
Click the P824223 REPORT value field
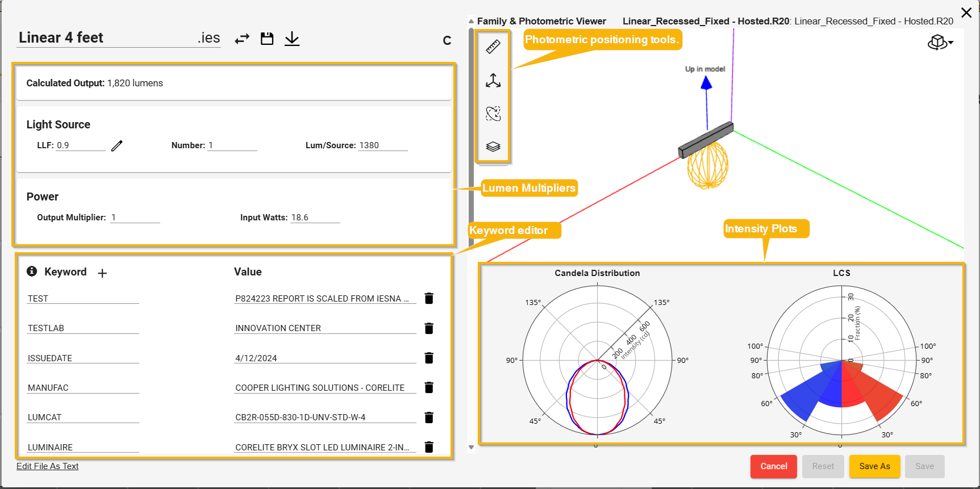[325, 299]
